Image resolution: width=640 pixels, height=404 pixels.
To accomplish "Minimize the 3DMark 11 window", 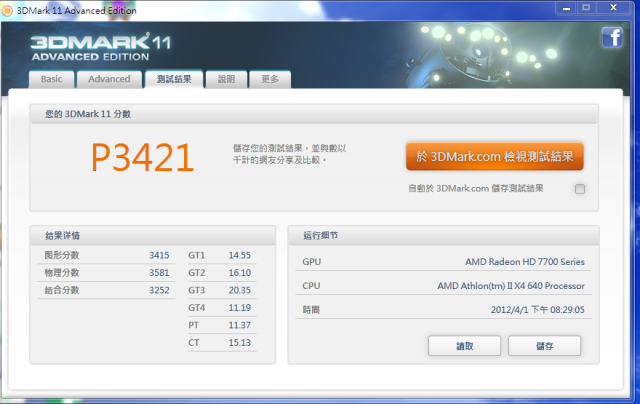I will (x=566, y=8).
